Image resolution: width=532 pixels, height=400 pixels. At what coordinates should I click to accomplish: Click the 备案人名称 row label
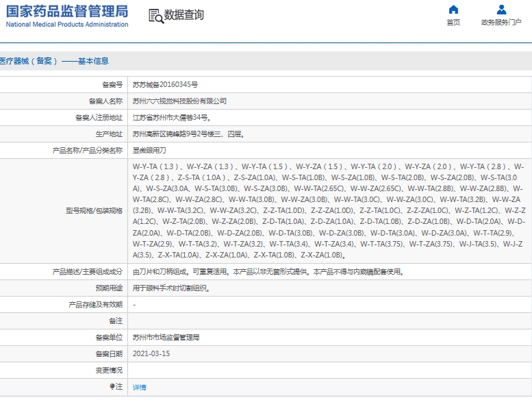[x=105, y=101]
